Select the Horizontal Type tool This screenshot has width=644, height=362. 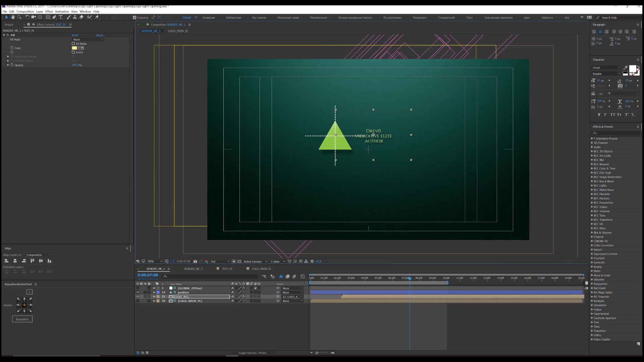click(61, 17)
